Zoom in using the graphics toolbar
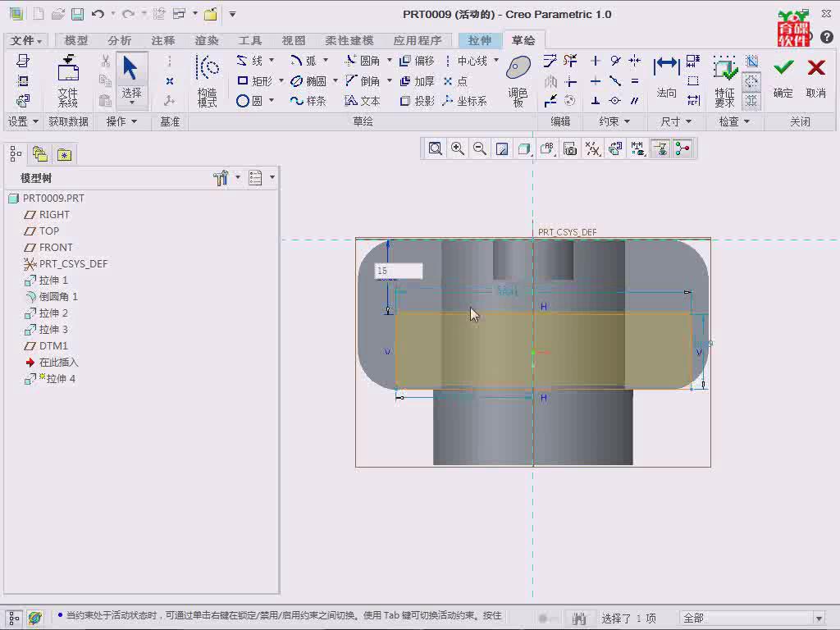Screen dimensions: 840x630 [458, 148]
